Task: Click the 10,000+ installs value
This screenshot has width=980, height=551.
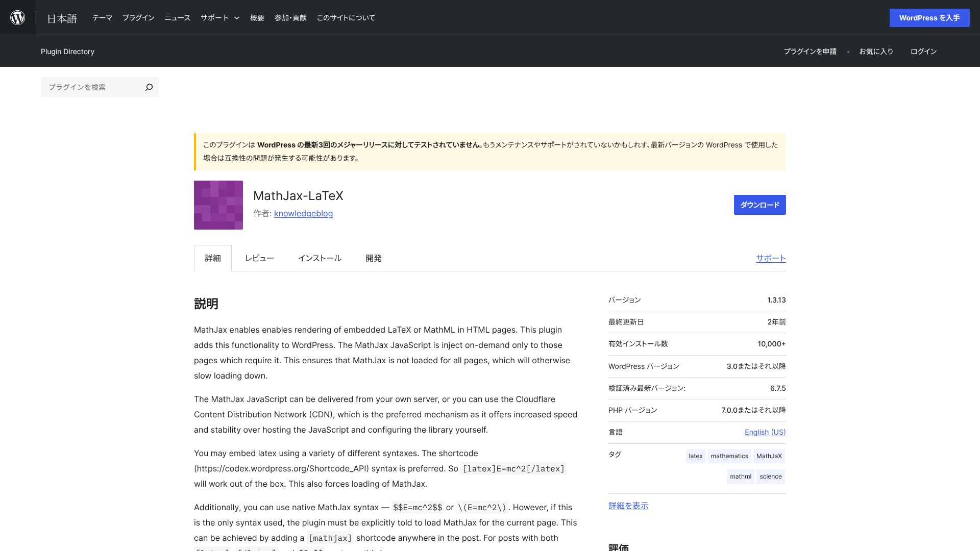Action: [772, 344]
